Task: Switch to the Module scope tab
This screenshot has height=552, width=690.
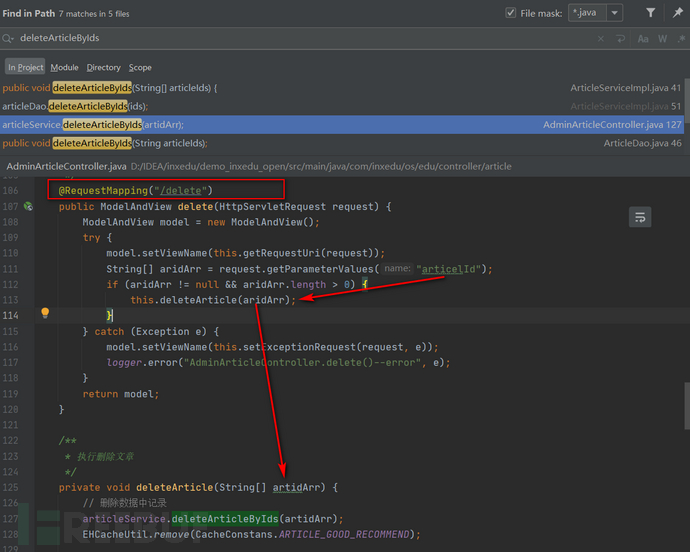Action: click(64, 67)
